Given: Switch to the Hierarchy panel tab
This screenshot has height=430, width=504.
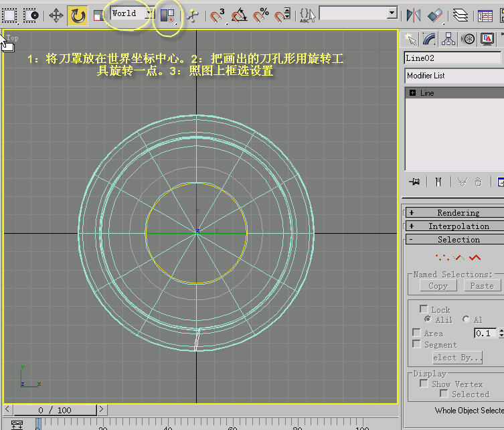Looking at the screenshot, I should pyautogui.click(x=448, y=40).
